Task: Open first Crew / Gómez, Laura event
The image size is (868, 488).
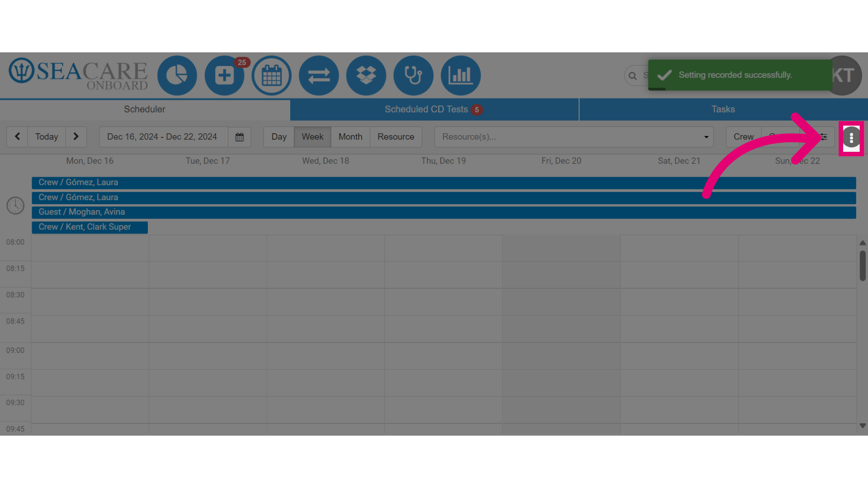Action: coord(443,183)
